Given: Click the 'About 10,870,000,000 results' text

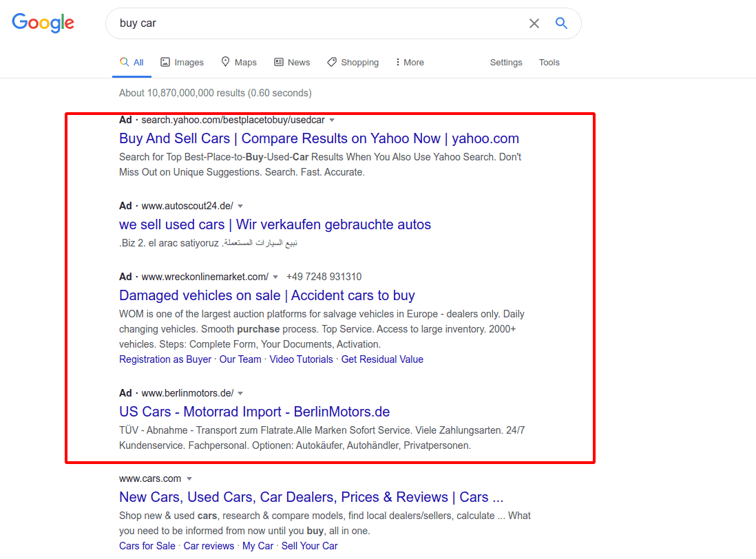Looking at the screenshot, I should coord(216,93).
